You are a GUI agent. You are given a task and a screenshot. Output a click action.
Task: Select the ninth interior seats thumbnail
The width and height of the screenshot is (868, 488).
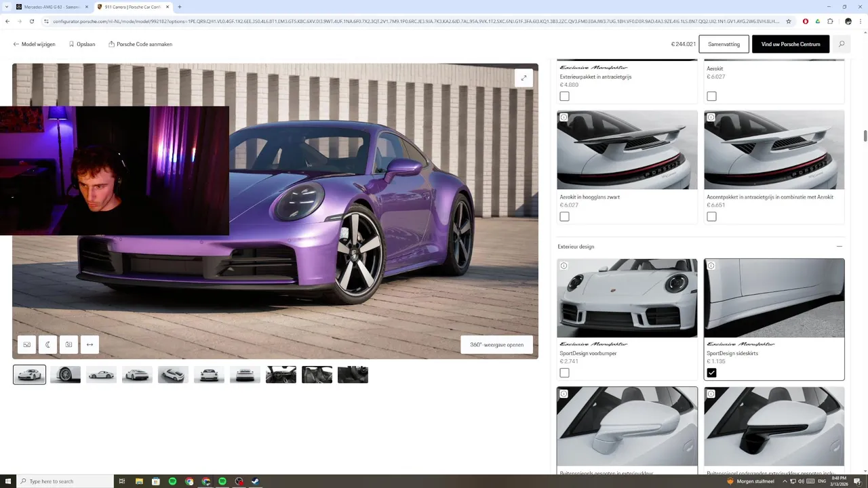(317, 375)
